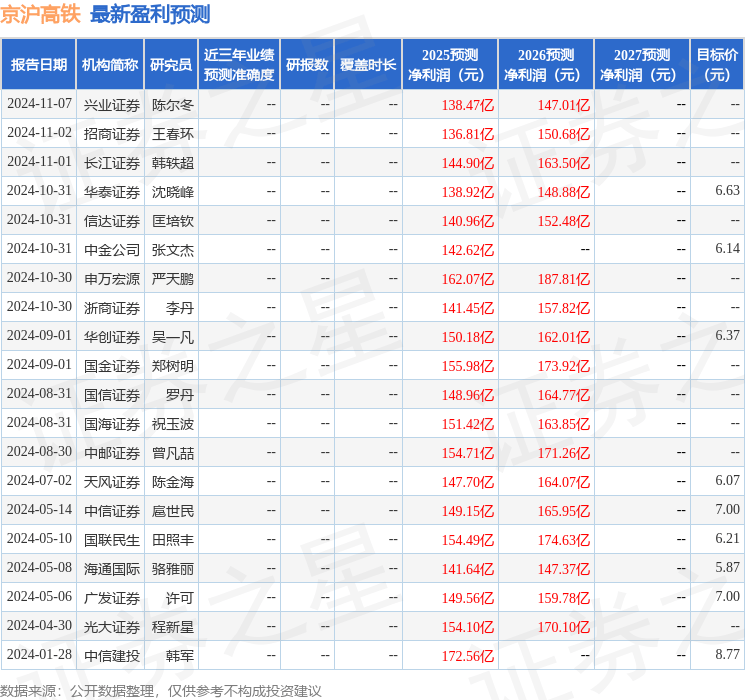Screen dimensions: 745x700
Task: Click the 155.98亿 profit value
Action: 468,366
